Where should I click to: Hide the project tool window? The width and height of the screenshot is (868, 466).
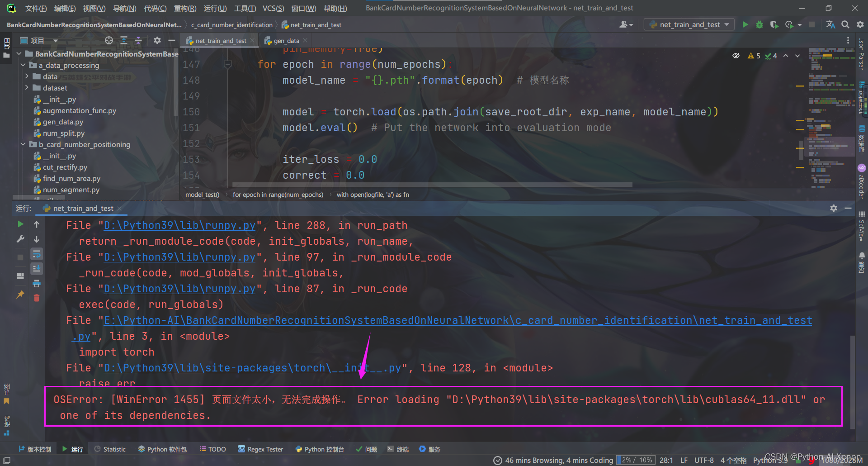[171, 40]
